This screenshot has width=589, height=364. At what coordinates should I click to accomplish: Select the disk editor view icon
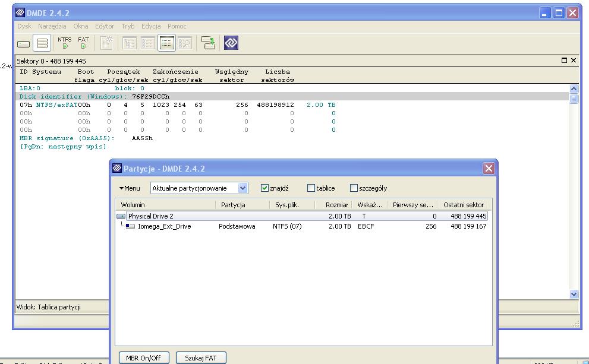point(166,43)
